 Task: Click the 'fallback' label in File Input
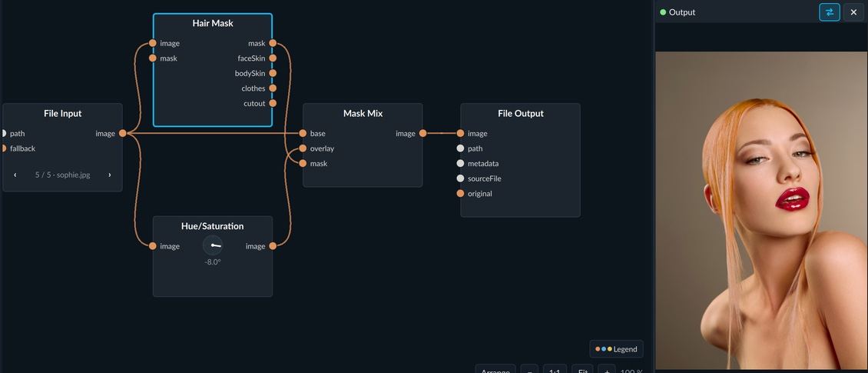pos(23,148)
